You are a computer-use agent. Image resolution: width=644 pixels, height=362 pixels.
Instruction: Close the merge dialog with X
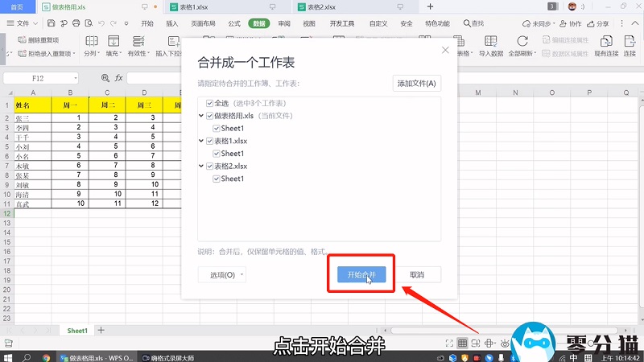coord(446,51)
